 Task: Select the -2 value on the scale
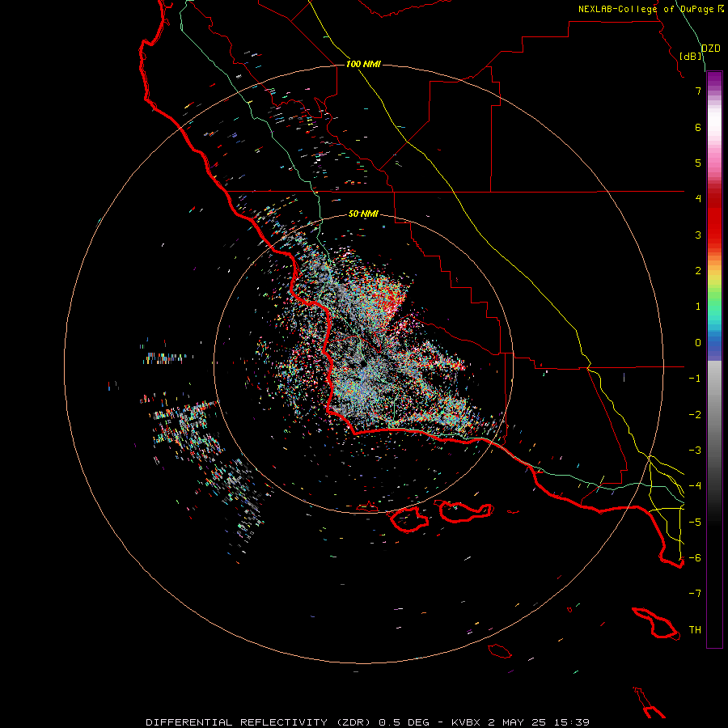coord(695,415)
